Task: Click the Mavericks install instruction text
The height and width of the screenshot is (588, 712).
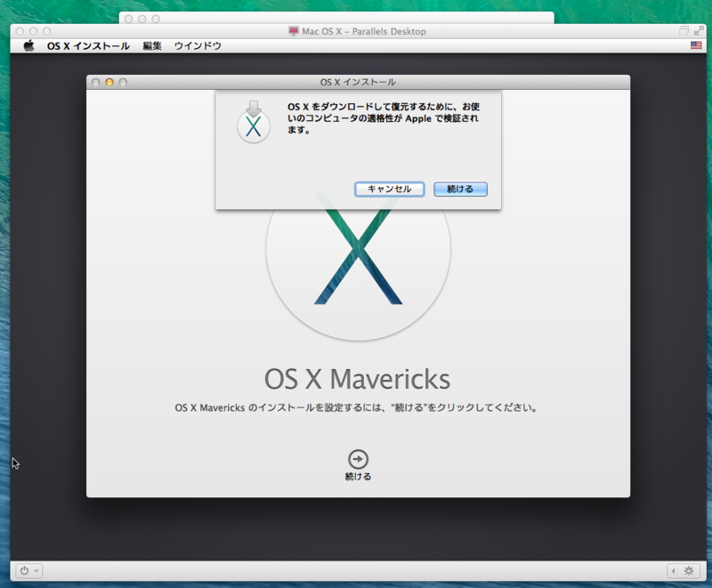Action: [357, 407]
